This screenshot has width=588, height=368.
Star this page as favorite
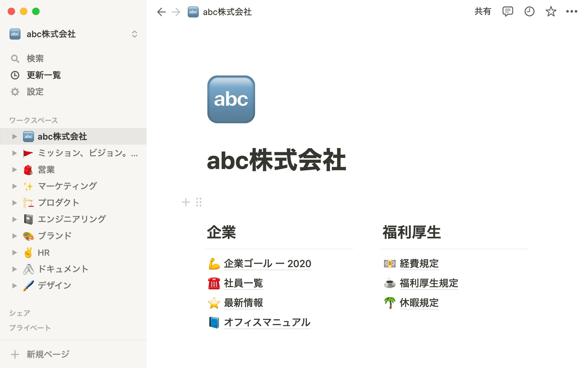coord(551,12)
